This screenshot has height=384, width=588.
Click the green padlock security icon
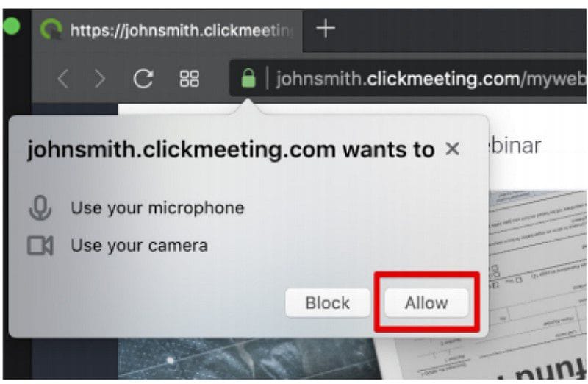pos(248,78)
